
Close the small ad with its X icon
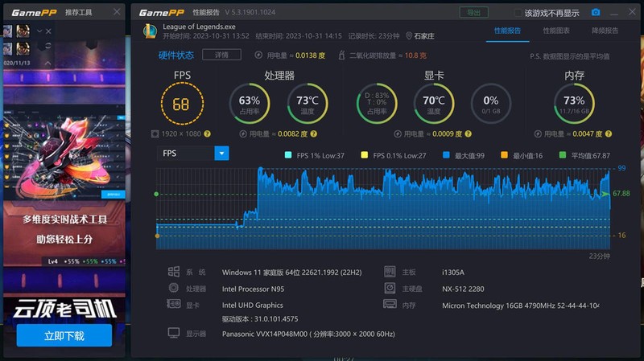point(48,31)
